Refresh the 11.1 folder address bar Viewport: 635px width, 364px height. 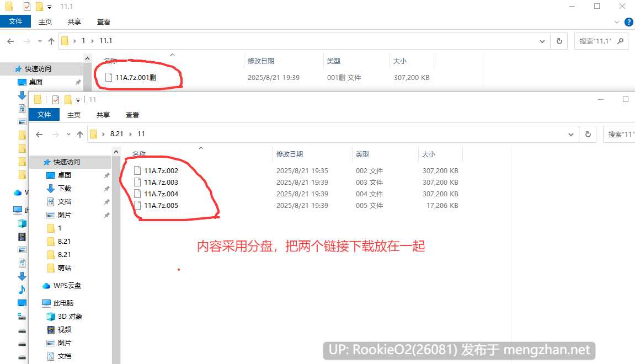click(559, 41)
